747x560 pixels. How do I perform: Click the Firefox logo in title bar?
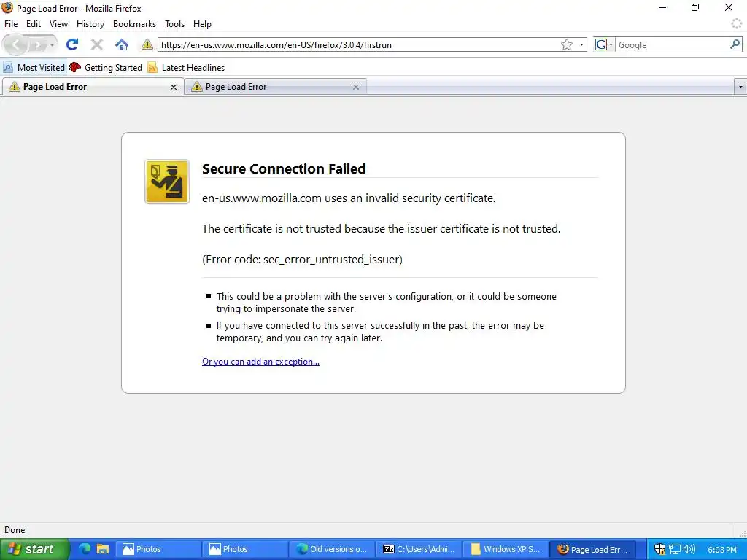[x=7, y=7]
